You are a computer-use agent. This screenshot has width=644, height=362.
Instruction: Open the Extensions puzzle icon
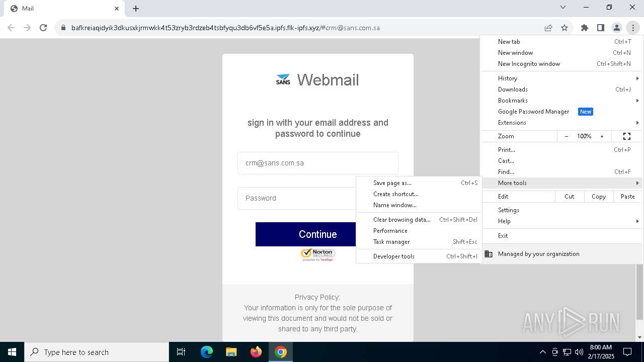tap(585, 28)
